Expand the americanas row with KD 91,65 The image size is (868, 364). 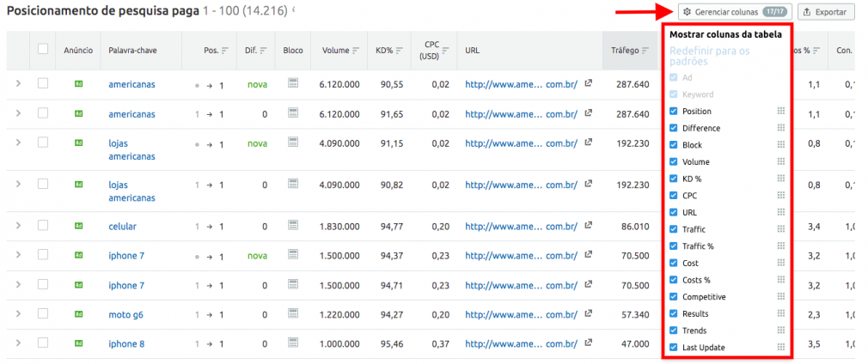coord(18,112)
